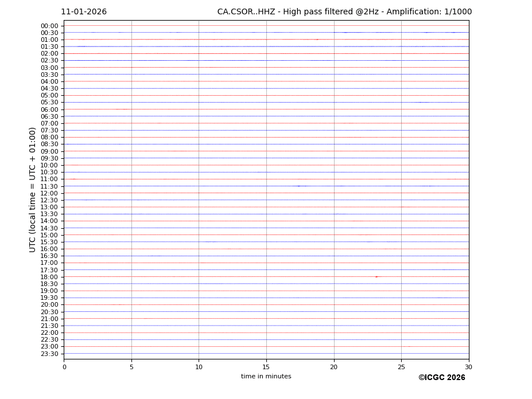Screen dimensions: 532x399
Task: Click the 'time in minutes' axis label
Action: pos(266,377)
